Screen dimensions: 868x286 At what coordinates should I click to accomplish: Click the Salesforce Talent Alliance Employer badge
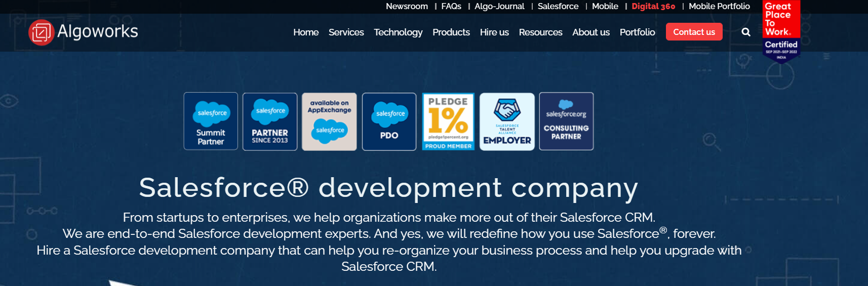pos(507,121)
